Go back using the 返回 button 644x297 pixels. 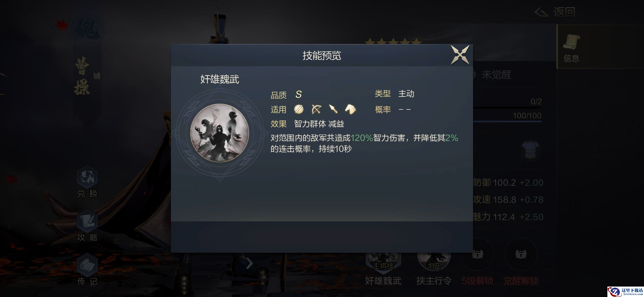(x=555, y=12)
